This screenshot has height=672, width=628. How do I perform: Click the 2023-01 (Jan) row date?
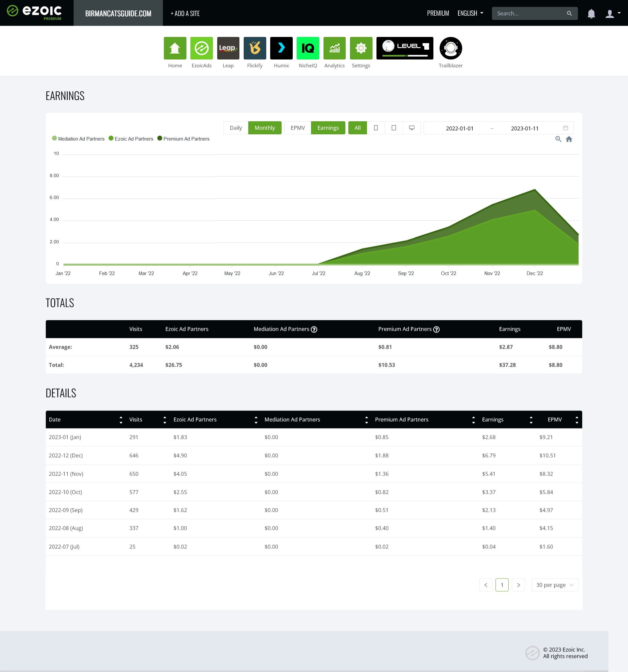(x=65, y=437)
